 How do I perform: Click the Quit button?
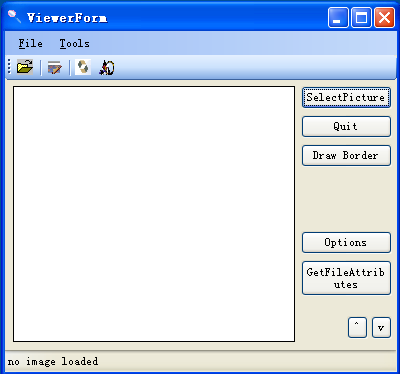(x=346, y=126)
